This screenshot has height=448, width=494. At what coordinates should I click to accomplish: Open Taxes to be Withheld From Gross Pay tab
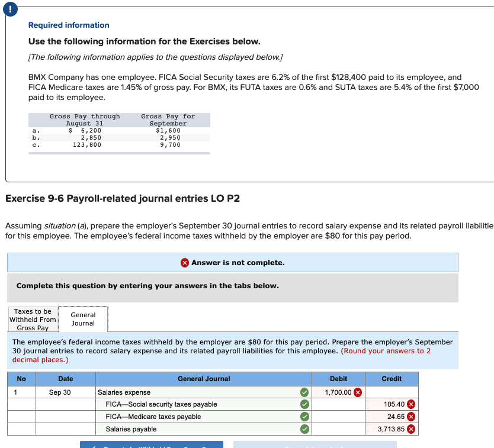(x=33, y=320)
